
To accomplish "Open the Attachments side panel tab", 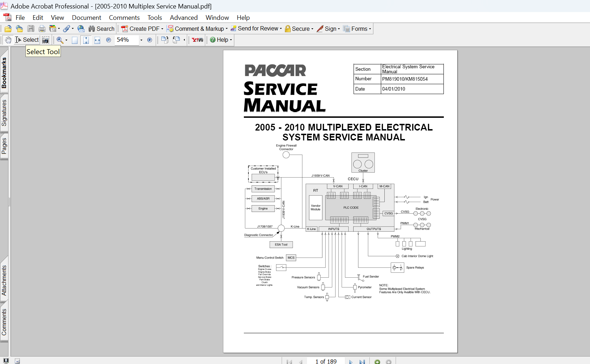I will pos(4,280).
